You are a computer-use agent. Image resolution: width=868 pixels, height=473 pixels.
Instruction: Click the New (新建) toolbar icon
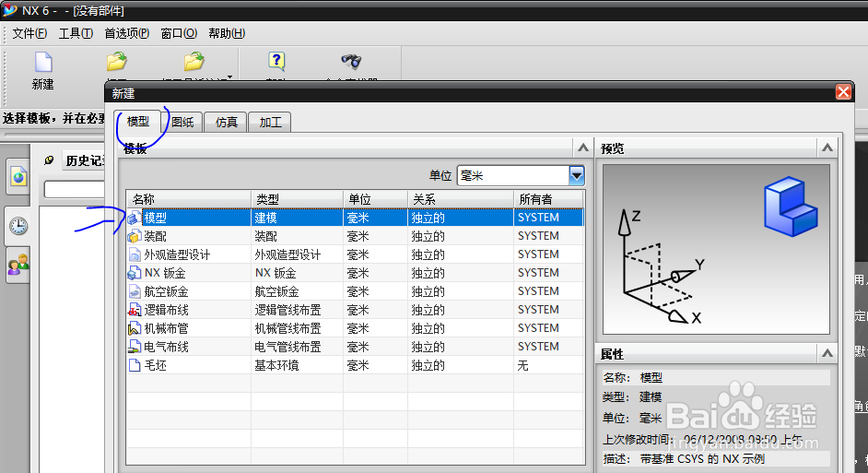click(43, 62)
